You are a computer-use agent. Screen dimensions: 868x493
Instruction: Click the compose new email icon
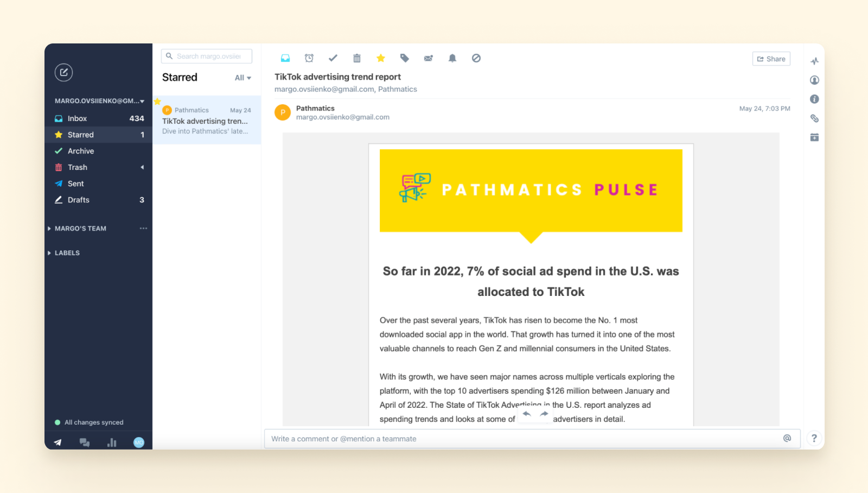[63, 72]
